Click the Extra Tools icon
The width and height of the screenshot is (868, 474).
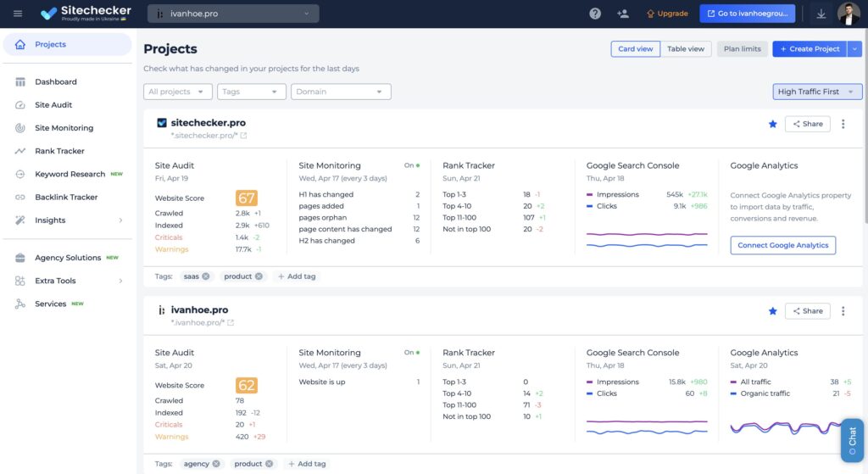click(x=20, y=281)
